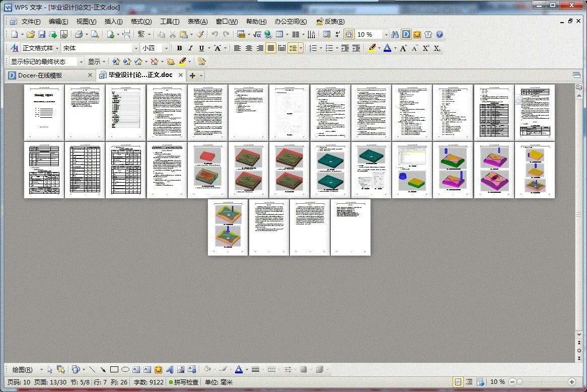Click the Increase indent icon

coord(356,48)
